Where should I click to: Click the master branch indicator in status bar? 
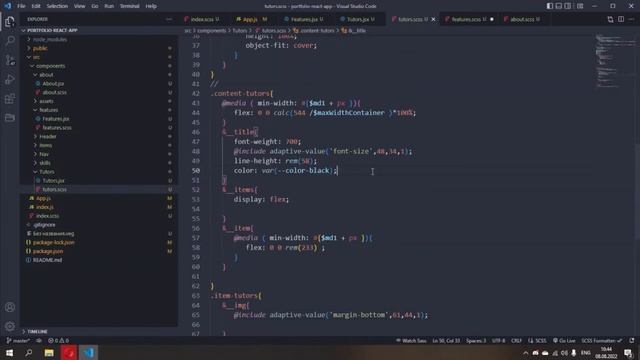(x=18, y=340)
